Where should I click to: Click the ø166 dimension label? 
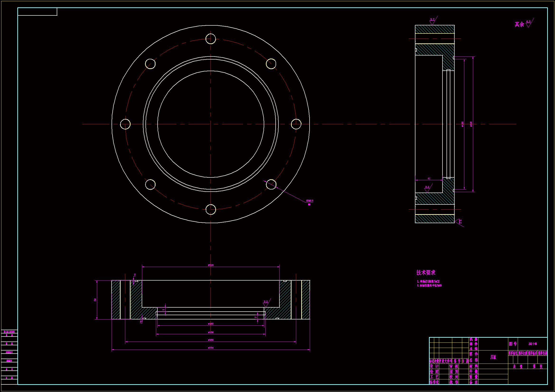pos(211,332)
